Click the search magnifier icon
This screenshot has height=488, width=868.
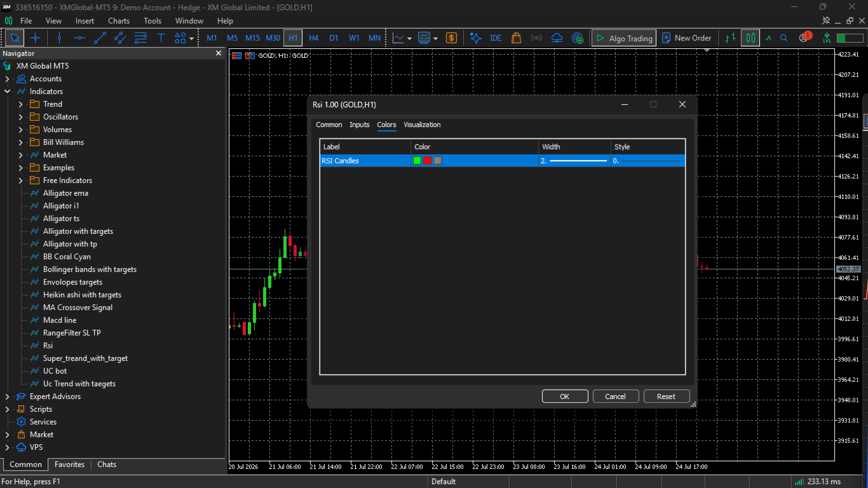coord(784,38)
